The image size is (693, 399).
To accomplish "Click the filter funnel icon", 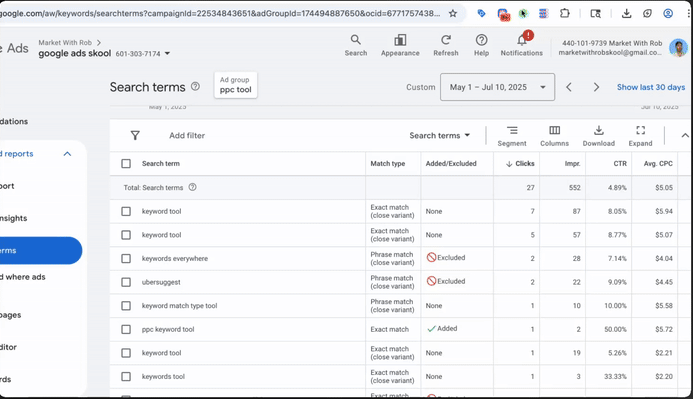I will 135,136.
